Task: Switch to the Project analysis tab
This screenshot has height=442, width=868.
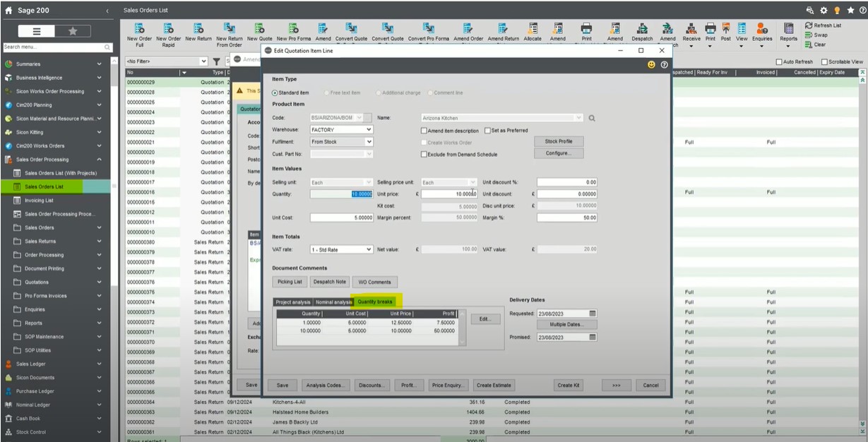Action: pyautogui.click(x=292, y=302)
